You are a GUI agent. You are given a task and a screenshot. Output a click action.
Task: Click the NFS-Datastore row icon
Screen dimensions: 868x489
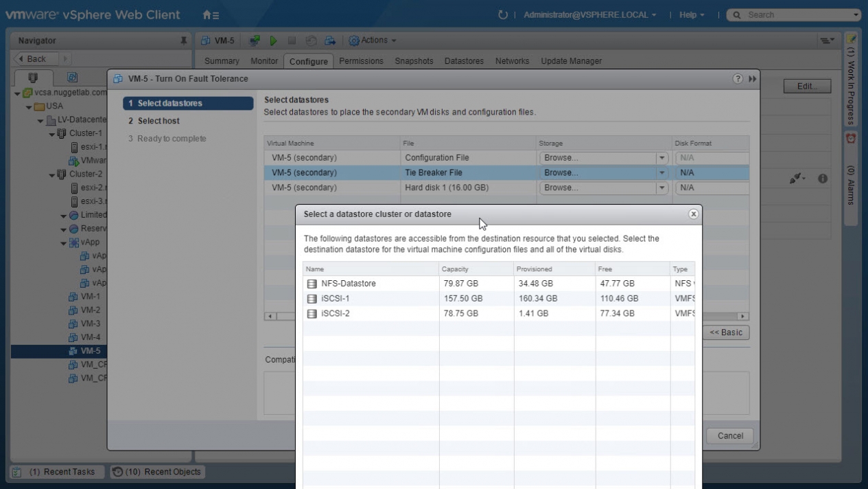coord(312,284)
